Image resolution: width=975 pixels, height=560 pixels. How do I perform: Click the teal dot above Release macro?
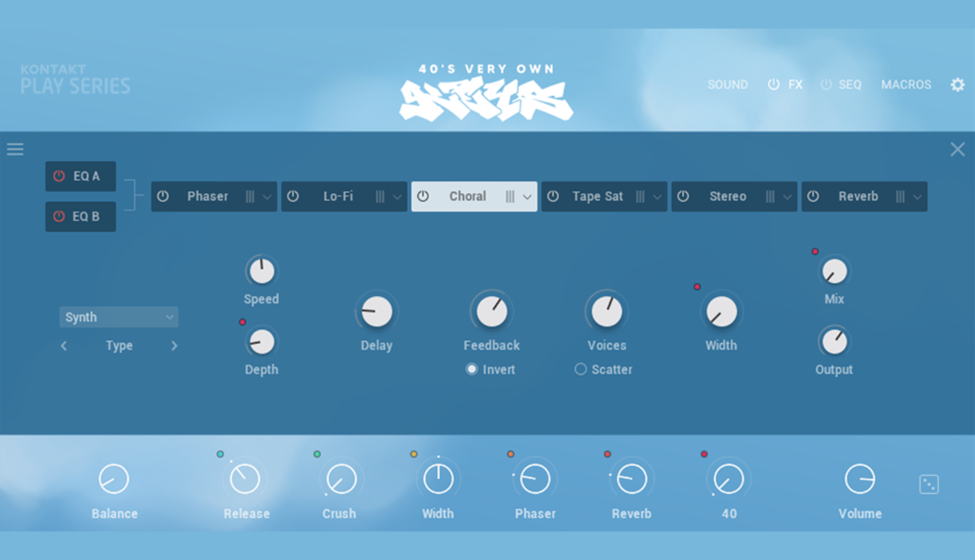click(220, 454)
